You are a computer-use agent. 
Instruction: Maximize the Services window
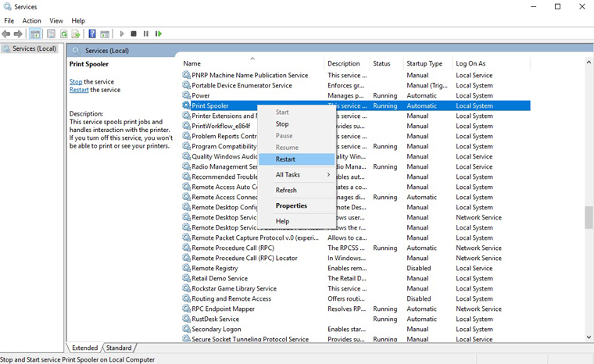(x=557, y=6)
